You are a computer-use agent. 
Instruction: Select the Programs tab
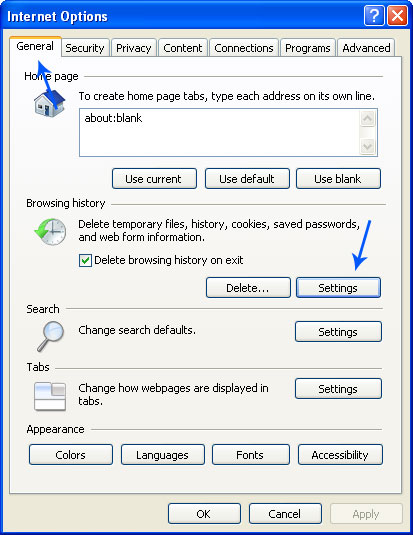pyautogui.click(x=308, y=48)
